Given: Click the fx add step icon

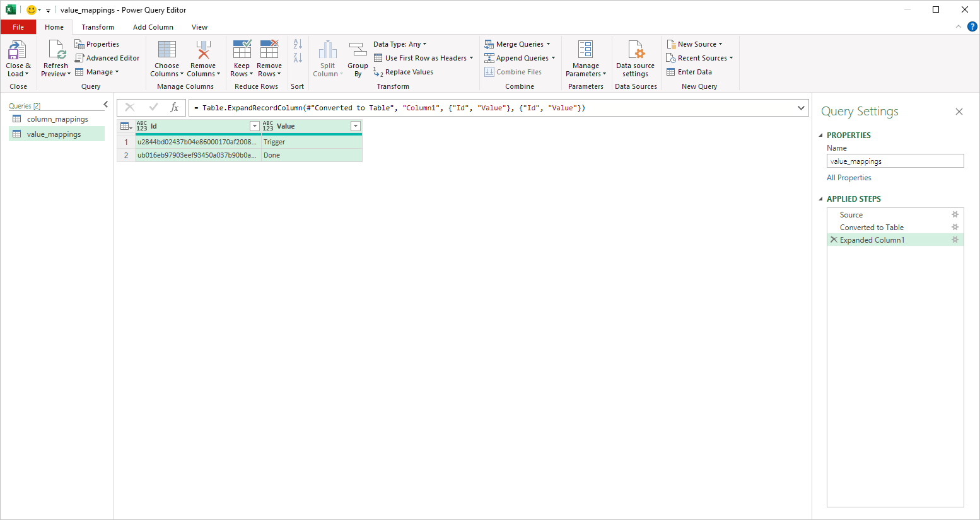Looking at the screenshot, I should pyautogui.click(x=175, y=108).
